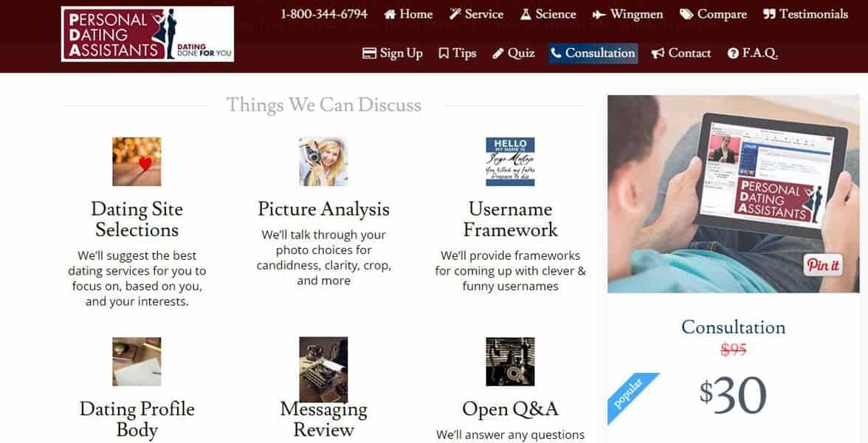Click the Wingmen airplane icon
Viewport: 868px width, 443px height.
pyautogui.click(x=599, y=14)
